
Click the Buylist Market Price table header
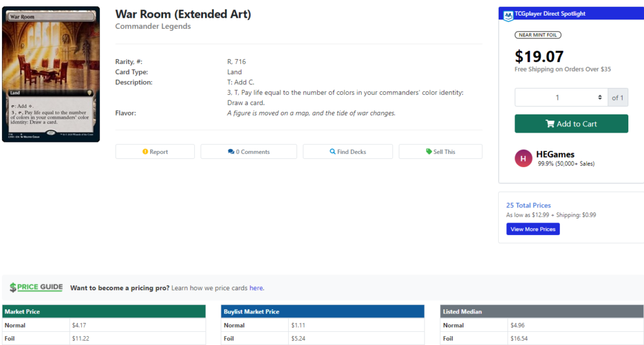click(323, 311)
